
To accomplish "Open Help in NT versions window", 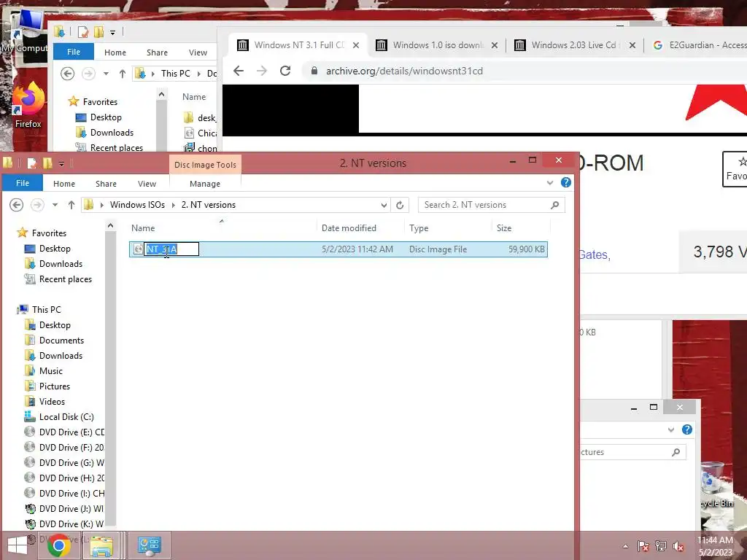I will [566, 182].
